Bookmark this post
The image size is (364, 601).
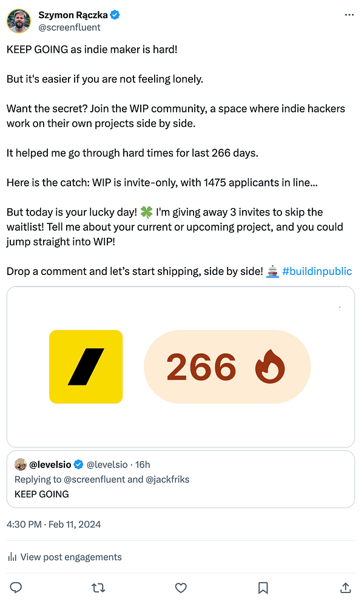(263, 588)
